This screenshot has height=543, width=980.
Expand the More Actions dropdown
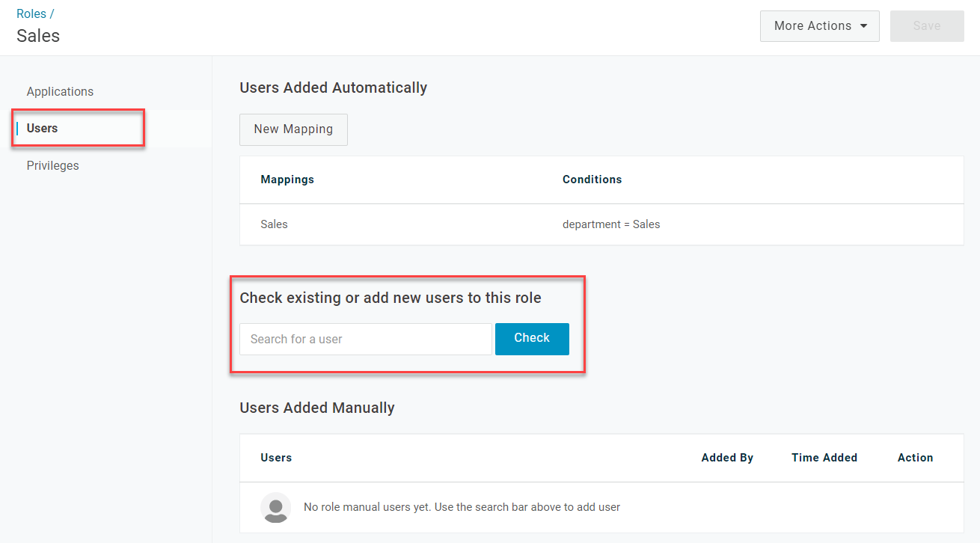click(x=820, y=26)
